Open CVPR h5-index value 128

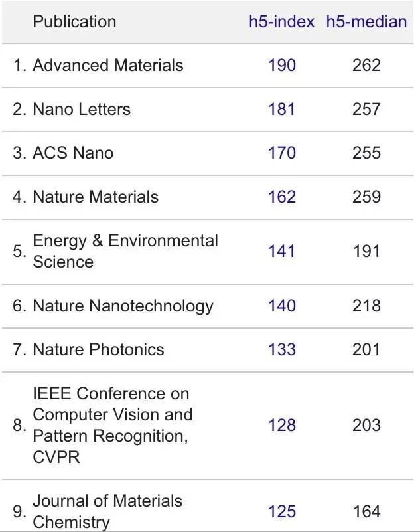click(282, 425)
